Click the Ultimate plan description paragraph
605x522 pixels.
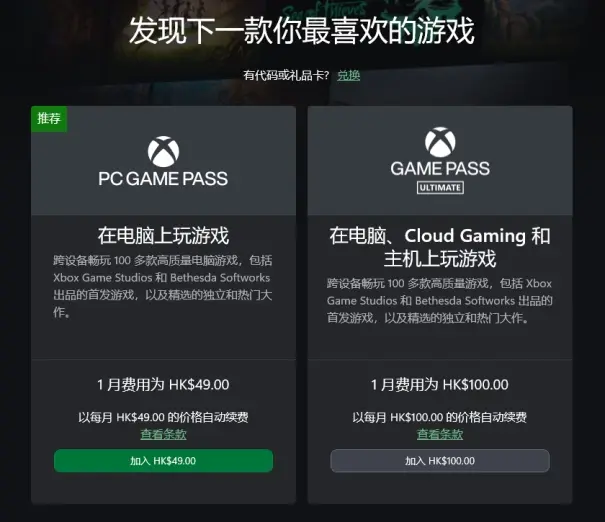[440, 301]
